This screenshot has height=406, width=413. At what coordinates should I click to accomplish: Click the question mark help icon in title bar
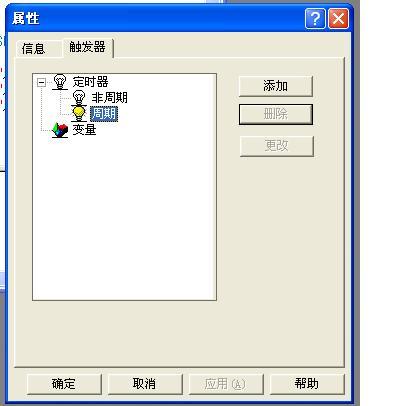click(x=315, y=18)
